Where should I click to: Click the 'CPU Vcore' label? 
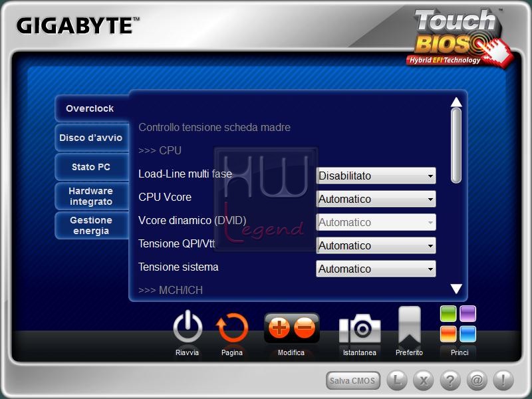(165, 197)
